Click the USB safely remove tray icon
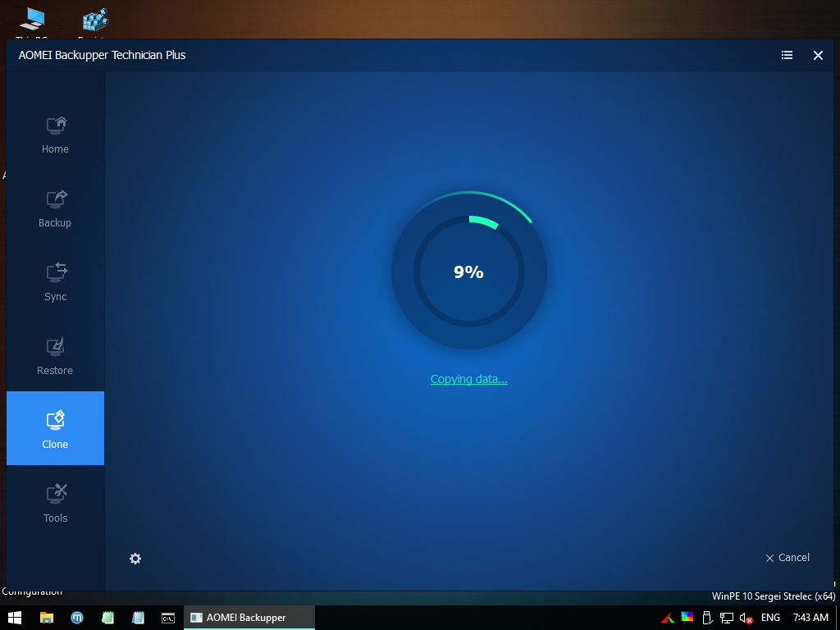Viewport: 840px width, 630px height. (707, 618)
